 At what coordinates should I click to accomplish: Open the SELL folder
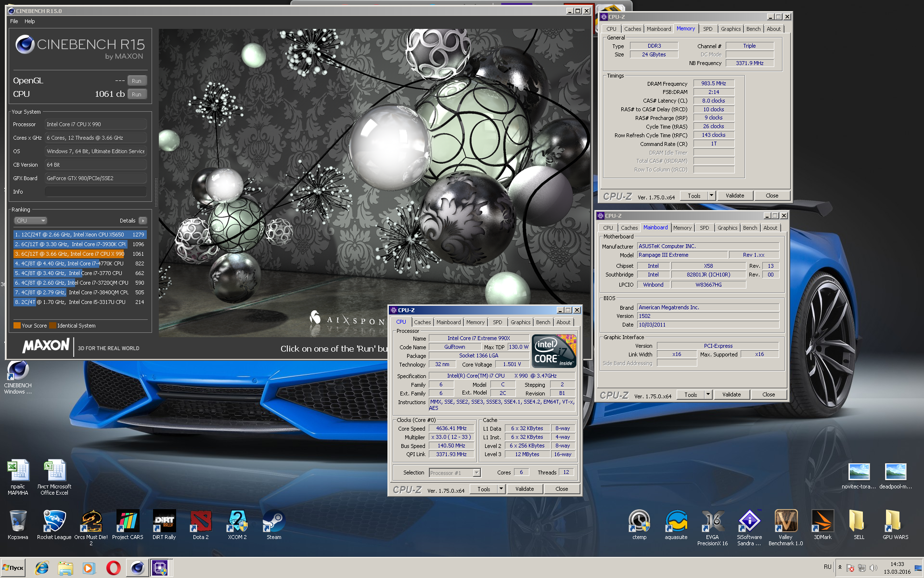click(x=859, y=525)
